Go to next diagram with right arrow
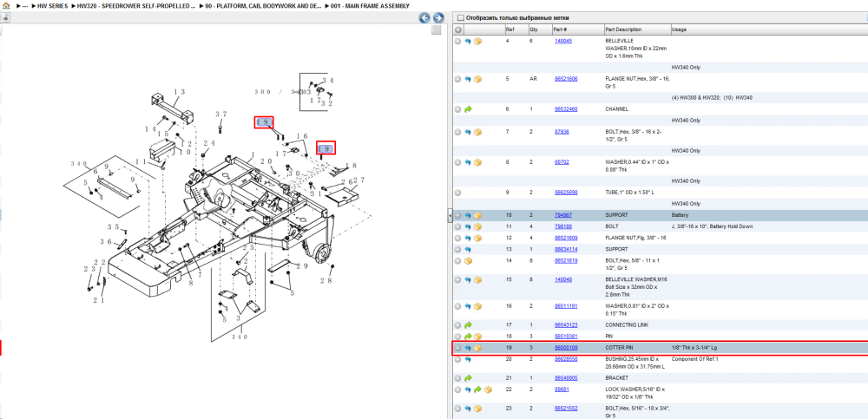 coord(437,17)
